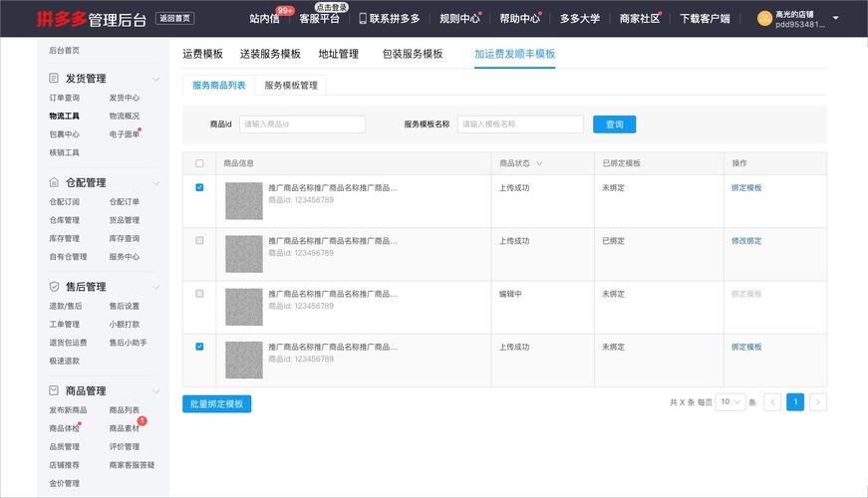Click the store avatar icon
This screenshot has height=498, width=868.
click(x=764, y=18)
